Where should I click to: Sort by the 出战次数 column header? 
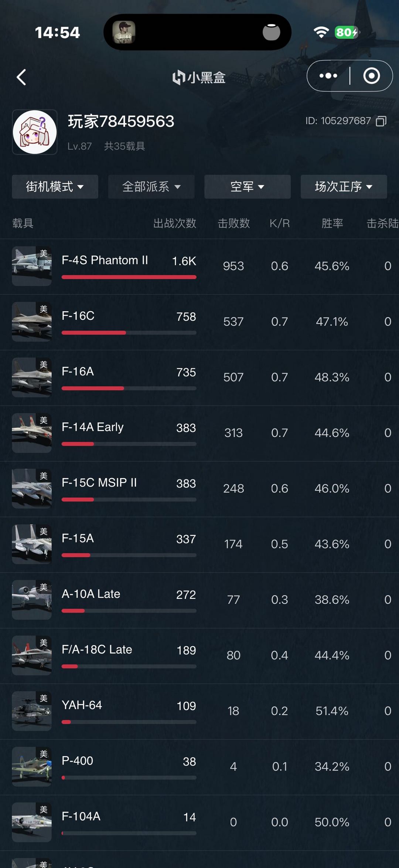(x=175, y=223)
